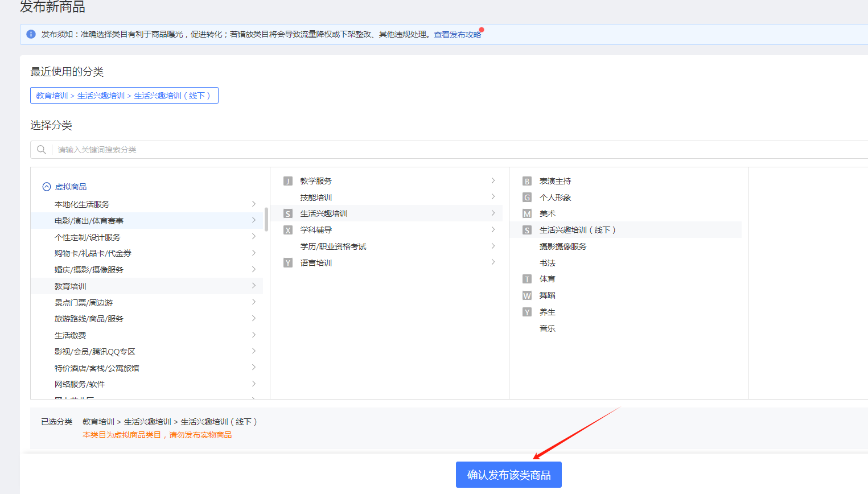868x494 pixels.
Task: Expand 个性定制/设计服务 chevron
Action: (254, 237)
